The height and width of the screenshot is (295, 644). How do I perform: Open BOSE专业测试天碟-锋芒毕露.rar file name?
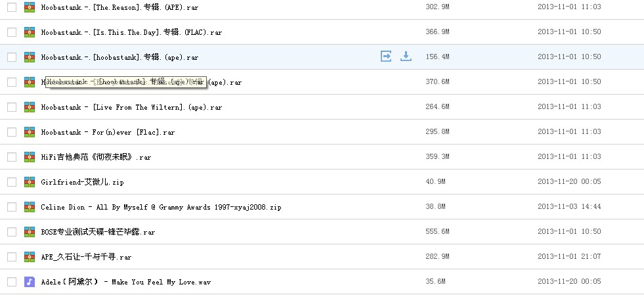(x=98, y=232)
